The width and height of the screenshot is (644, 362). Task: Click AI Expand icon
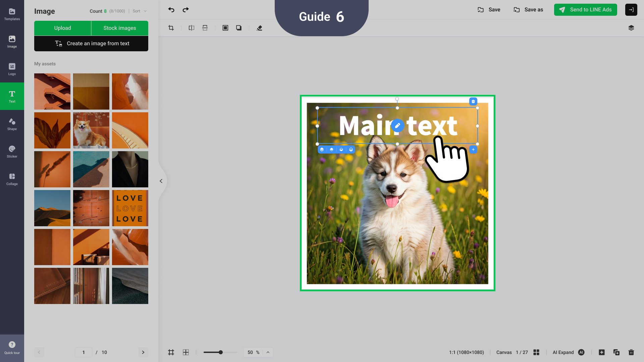click(x=581, y=352)
